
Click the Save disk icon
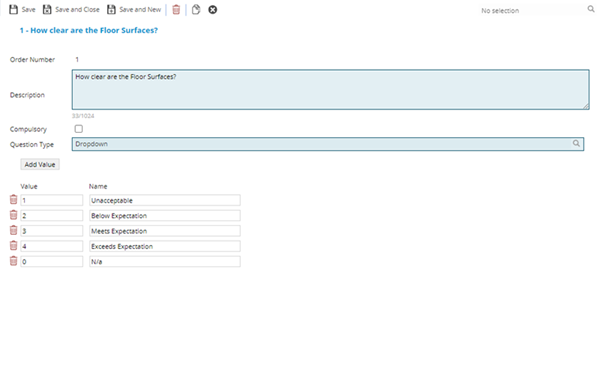13,10
